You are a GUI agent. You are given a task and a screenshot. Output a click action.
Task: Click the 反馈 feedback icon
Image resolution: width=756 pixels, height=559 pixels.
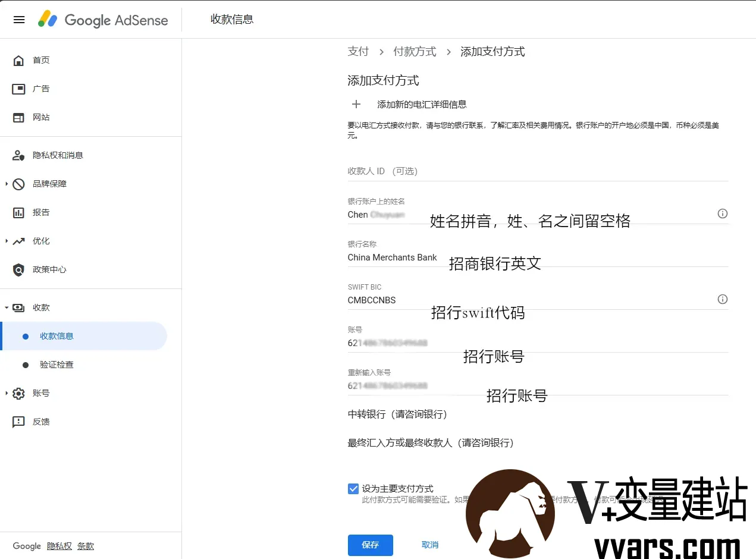(x=18, y=422)
